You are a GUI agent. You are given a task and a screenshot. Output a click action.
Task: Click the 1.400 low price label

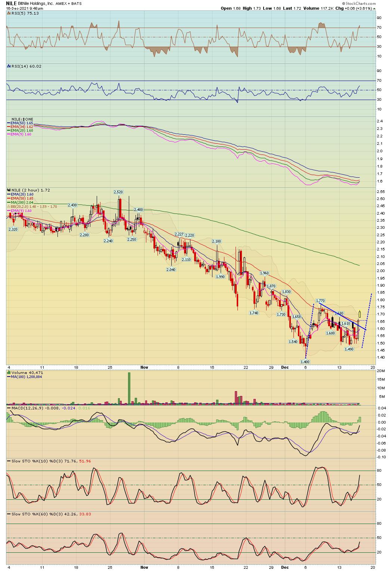click(x=305, y=362)
